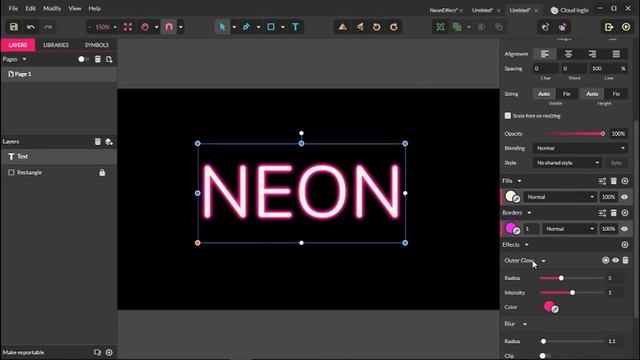The image size is (640, 360).
Task: Toggle the magnet snapping icon
Action: coord(169,27)
